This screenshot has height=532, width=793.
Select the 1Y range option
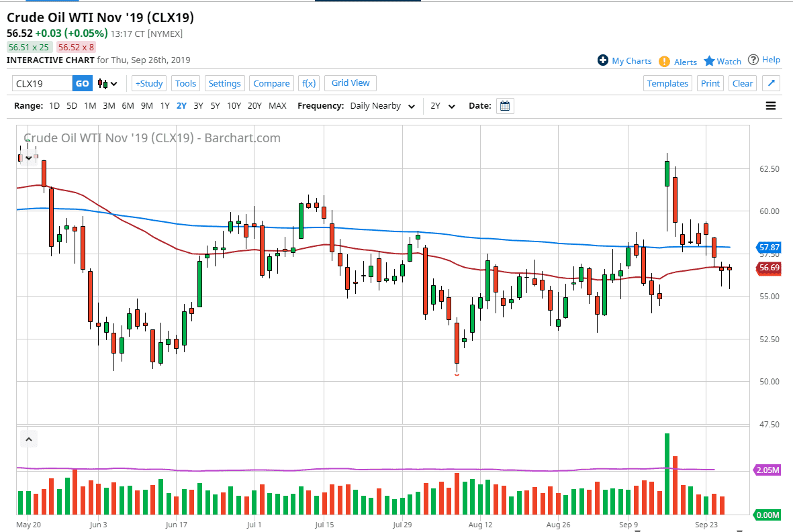pyautogui.click(x=165, y=105)
